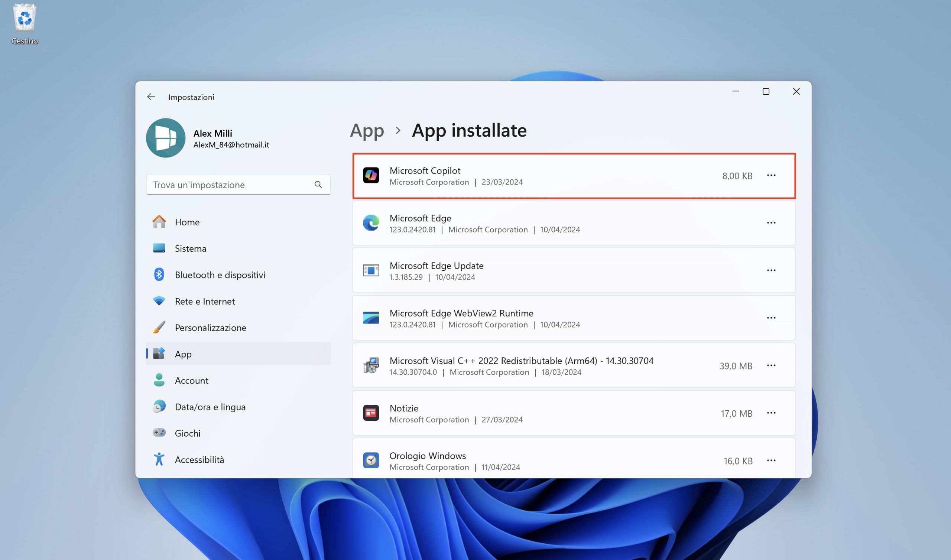Screen dimensions: 951x560
Task: Click the Data/ora e lingua globe icon
Action: click(x=159, y=406)
